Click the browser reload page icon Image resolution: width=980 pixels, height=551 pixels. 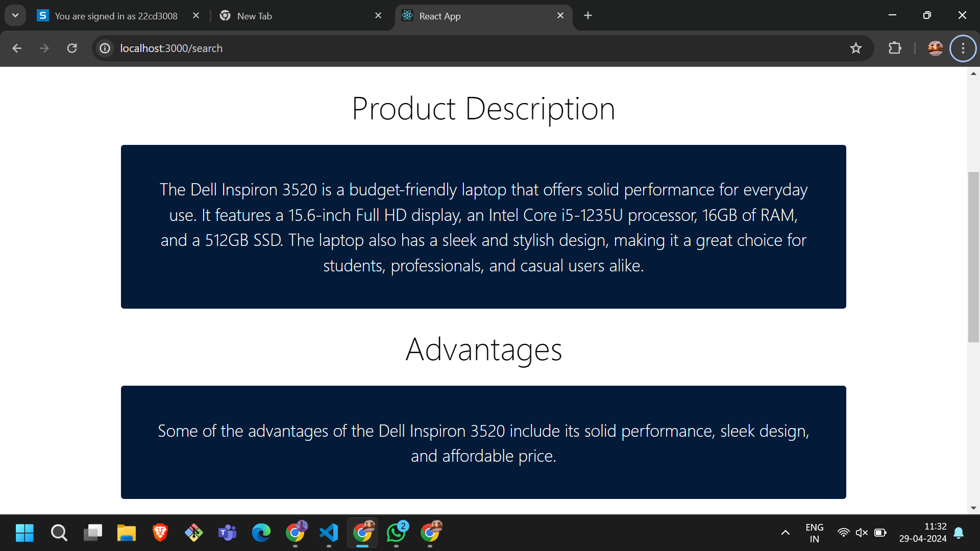(72, 48)
